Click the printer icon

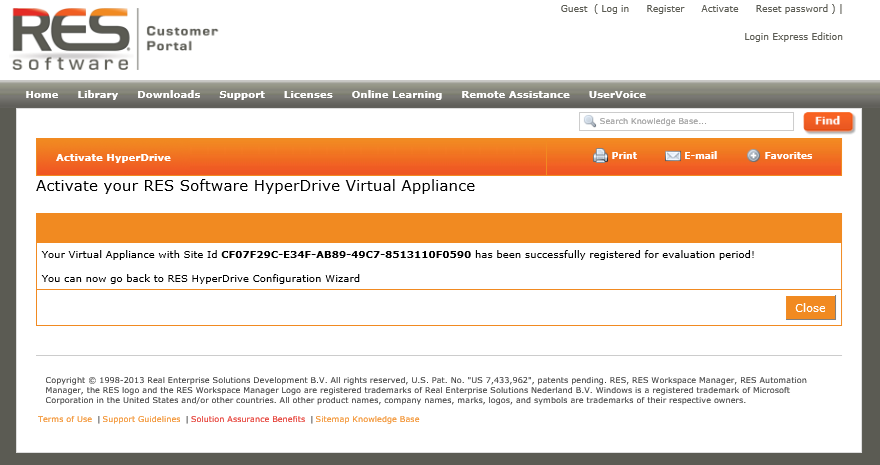(601, 156)
